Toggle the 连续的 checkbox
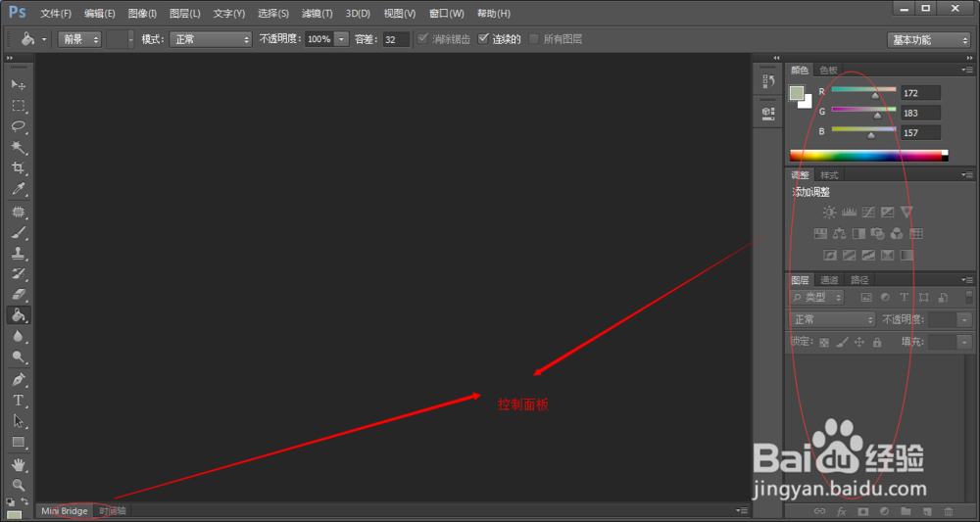980x522 pixels. [x=483, y=39]
